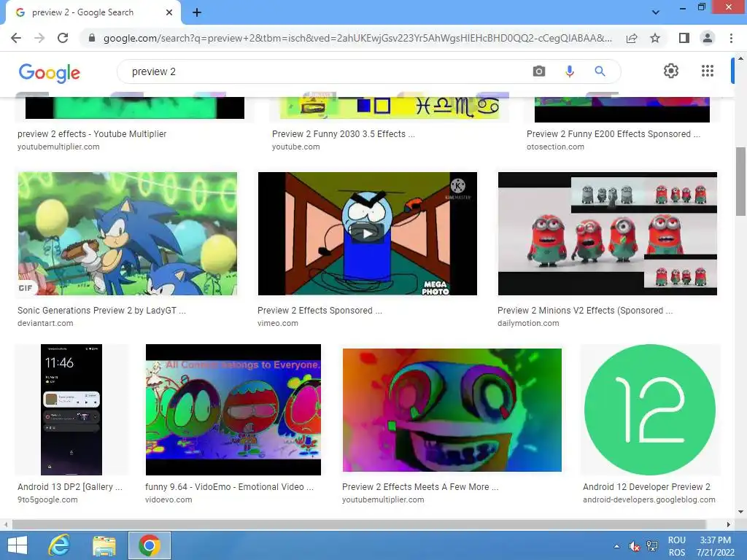Open 'Sonic Generations Preview 2 by LadyGT' title
This screenshot has height=560, width=747.
[101, 311]
